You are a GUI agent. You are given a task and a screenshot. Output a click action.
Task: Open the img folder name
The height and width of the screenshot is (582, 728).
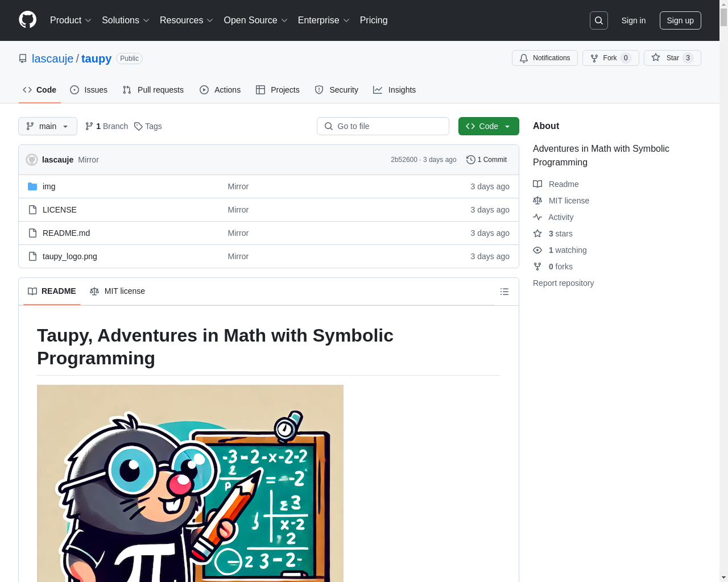(49, 186)
